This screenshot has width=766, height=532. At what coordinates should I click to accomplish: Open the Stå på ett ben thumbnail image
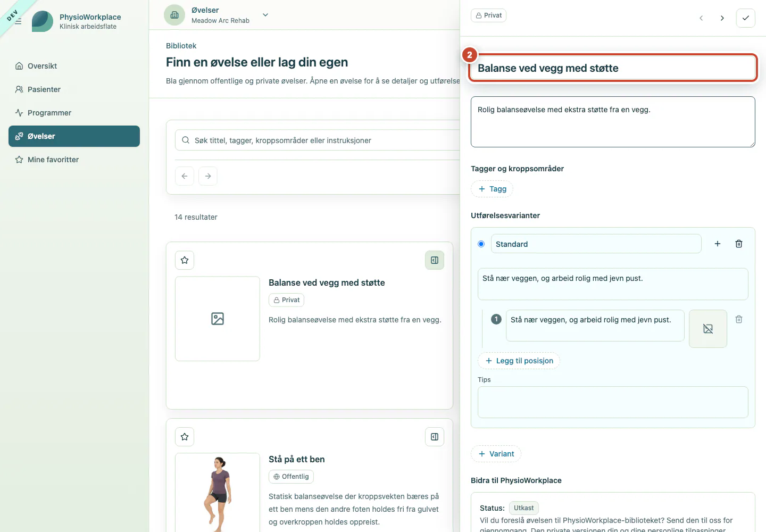(218, 493)
